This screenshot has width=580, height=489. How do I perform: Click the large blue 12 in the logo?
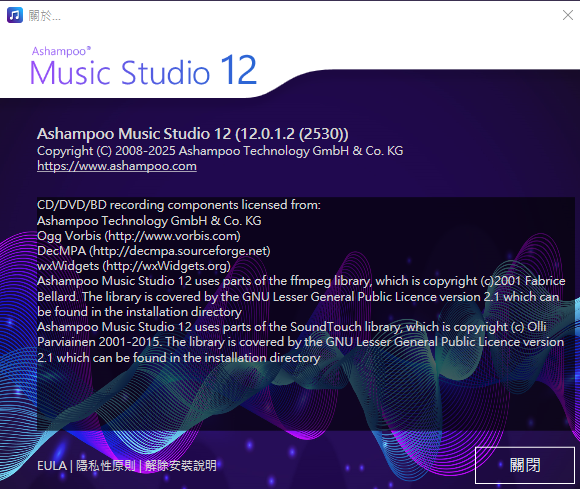[239, 70]
